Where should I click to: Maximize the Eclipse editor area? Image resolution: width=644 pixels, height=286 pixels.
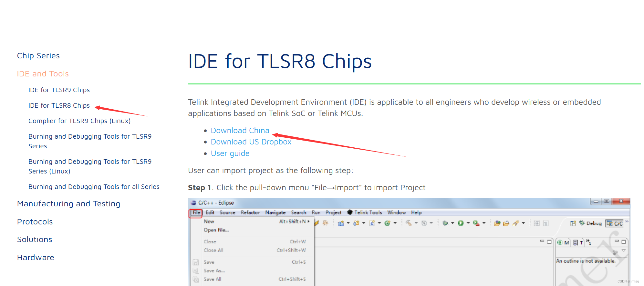pyautogui.click(x=549, y=242)
